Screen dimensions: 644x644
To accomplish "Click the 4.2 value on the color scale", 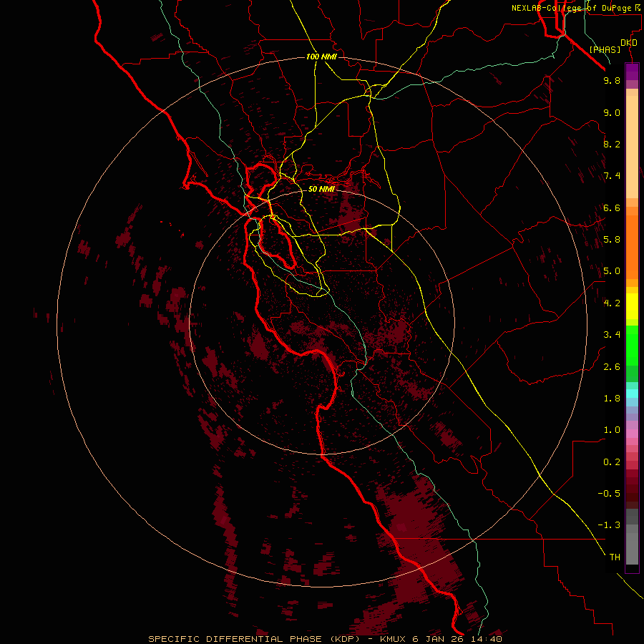I will click(x=612, y=303).
